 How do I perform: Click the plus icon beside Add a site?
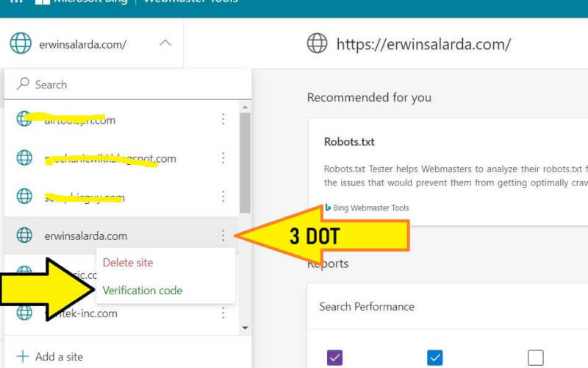(23, 356)
